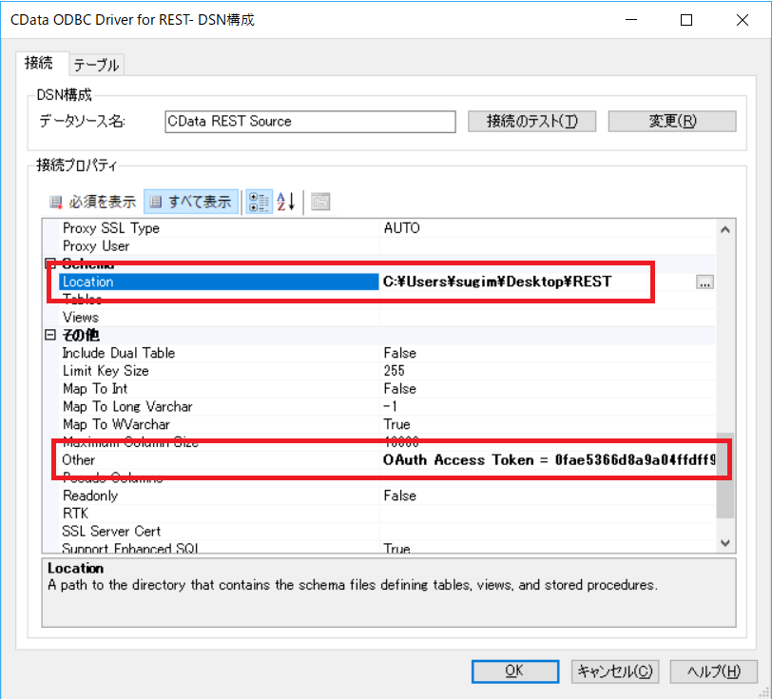Switch to the 接続 tab

[x=38, y=63]
